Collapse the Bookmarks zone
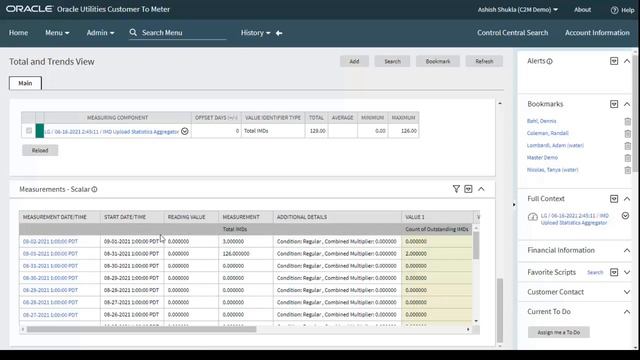Viewport: 640px width, 360px height. coord(627,104)
